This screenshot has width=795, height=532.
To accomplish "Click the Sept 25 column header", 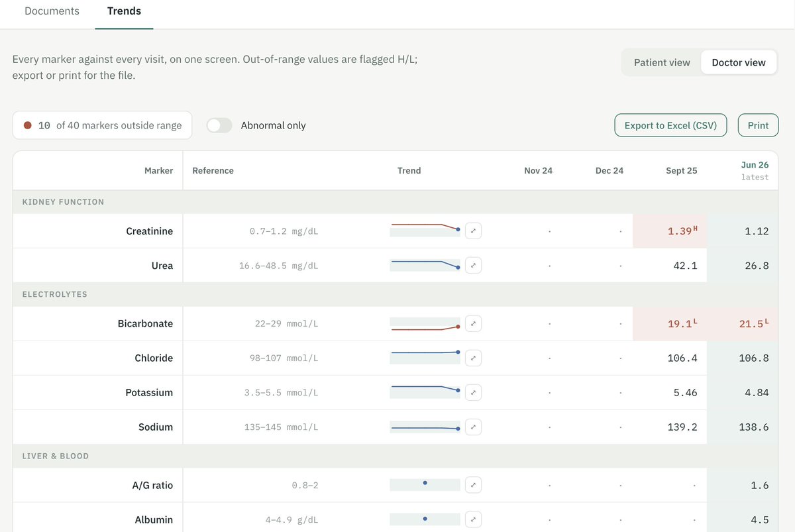I will [x=682, y=170].
